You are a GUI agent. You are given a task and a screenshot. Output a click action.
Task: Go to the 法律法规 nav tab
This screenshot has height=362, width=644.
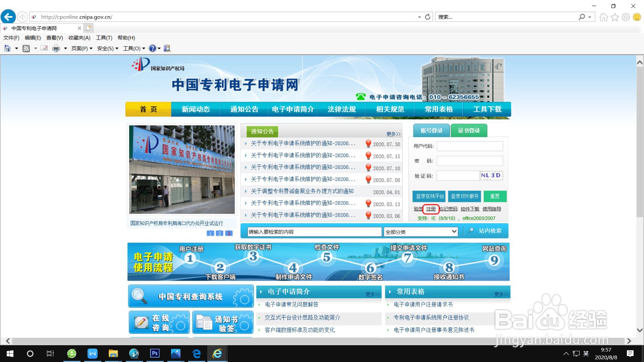(x=342, y=109)
